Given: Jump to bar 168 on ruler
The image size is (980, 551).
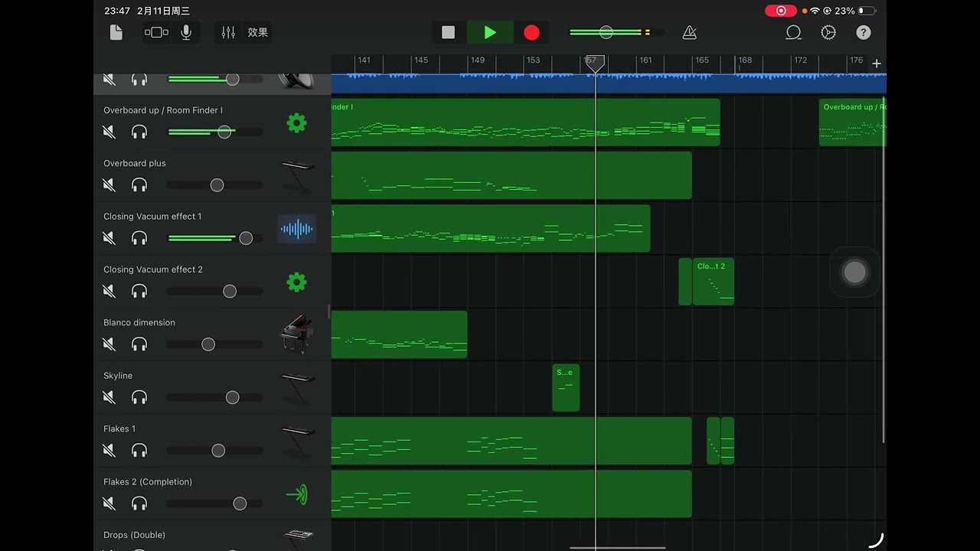Looking at the screenshot, I should pyautogui.click(x=744, y=60).
